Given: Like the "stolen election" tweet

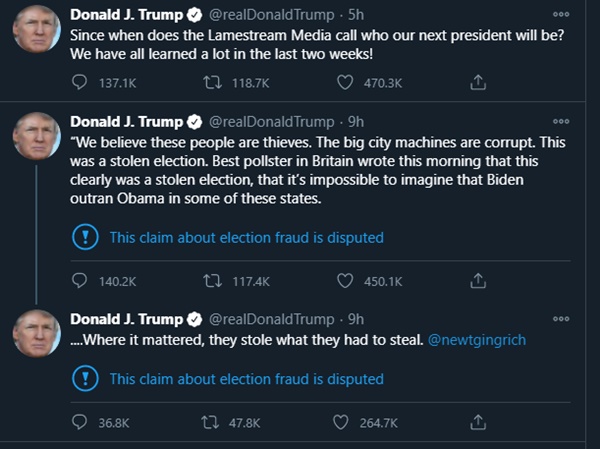Looking at the screenshot, I should click(x=346, y=281).
